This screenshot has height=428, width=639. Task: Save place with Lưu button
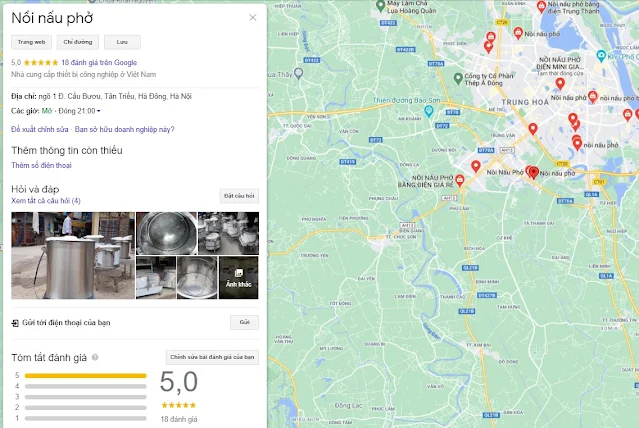tap(122, 42)
